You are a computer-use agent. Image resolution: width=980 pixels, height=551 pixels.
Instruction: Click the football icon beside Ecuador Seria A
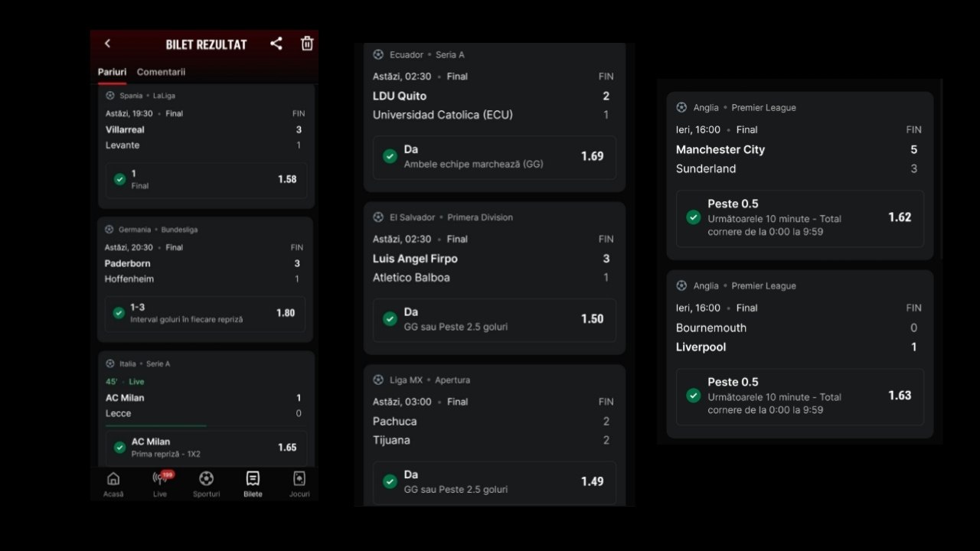click(378, 54)
